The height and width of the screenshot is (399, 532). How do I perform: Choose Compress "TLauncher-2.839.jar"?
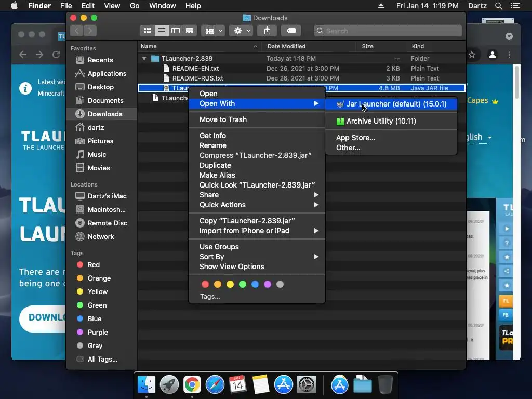click(x=257, y=155)
